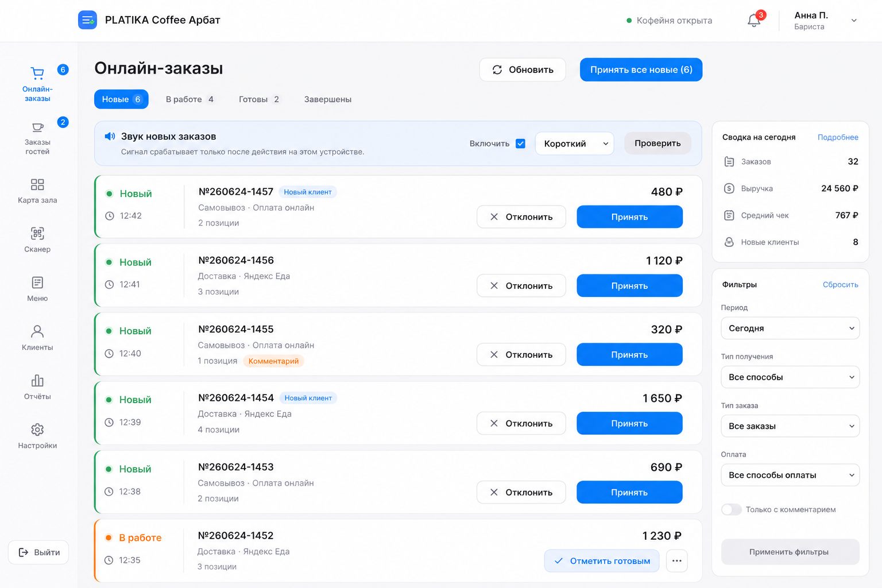
Task: Switch to the Готовы tab
Action: click(259, 99)
